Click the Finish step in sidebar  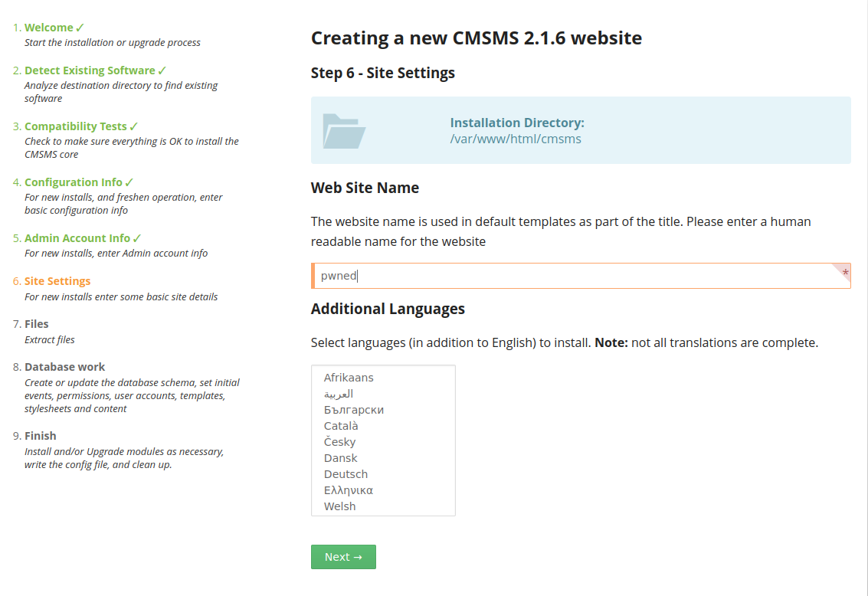[40, 436]
